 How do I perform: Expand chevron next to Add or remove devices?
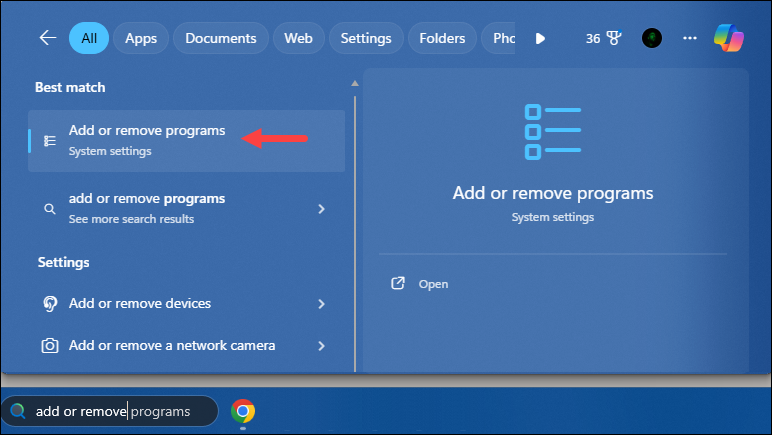[x=322, y=304]
